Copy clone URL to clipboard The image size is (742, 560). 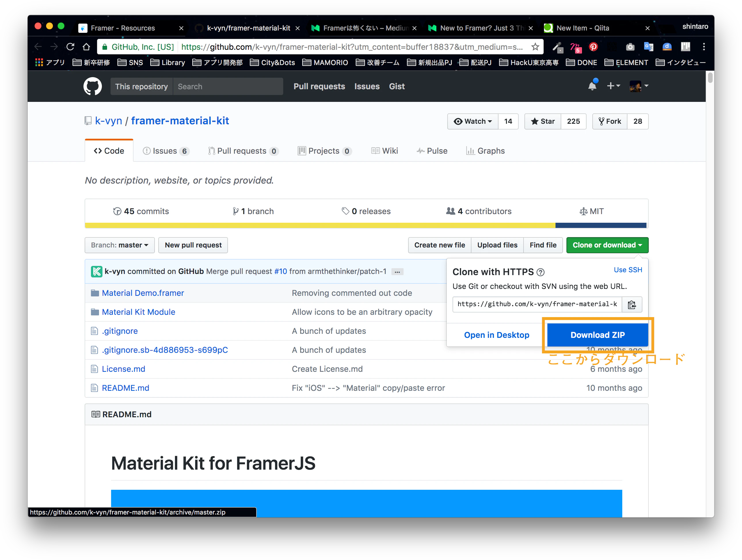click(x=632, y=304)
